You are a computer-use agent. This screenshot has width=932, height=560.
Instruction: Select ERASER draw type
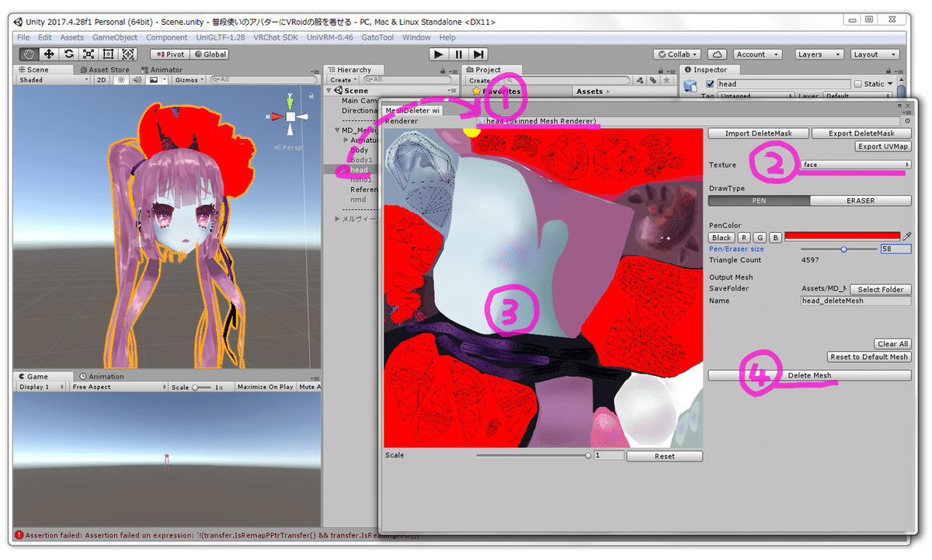coord(861,200)
